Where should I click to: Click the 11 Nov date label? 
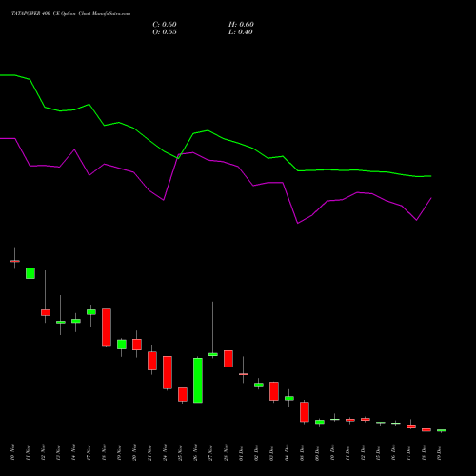(x=29, y=452)
